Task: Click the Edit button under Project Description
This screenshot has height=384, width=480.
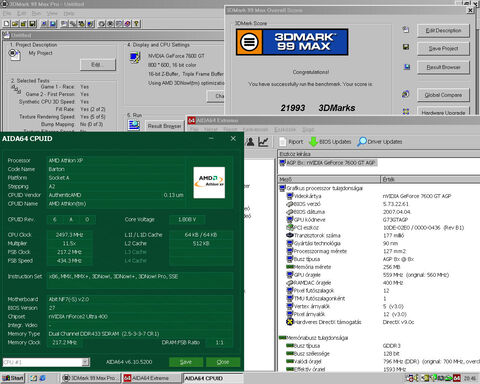Action: pos(98,65)
